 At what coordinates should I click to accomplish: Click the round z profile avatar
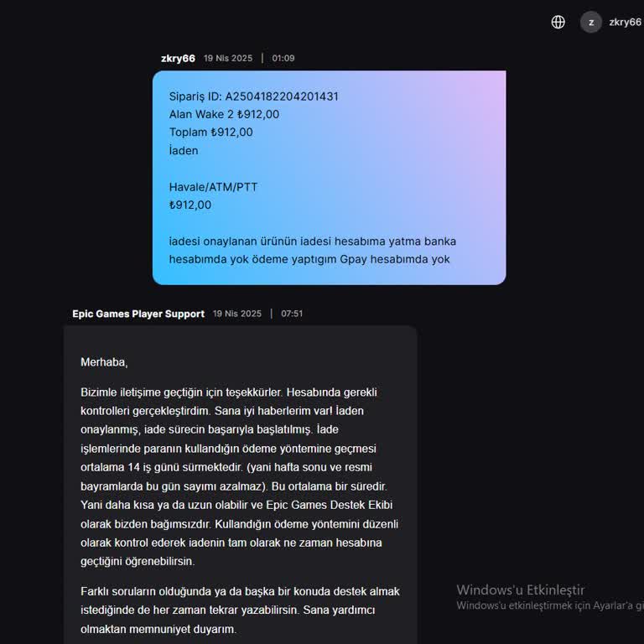click(591, 22)
